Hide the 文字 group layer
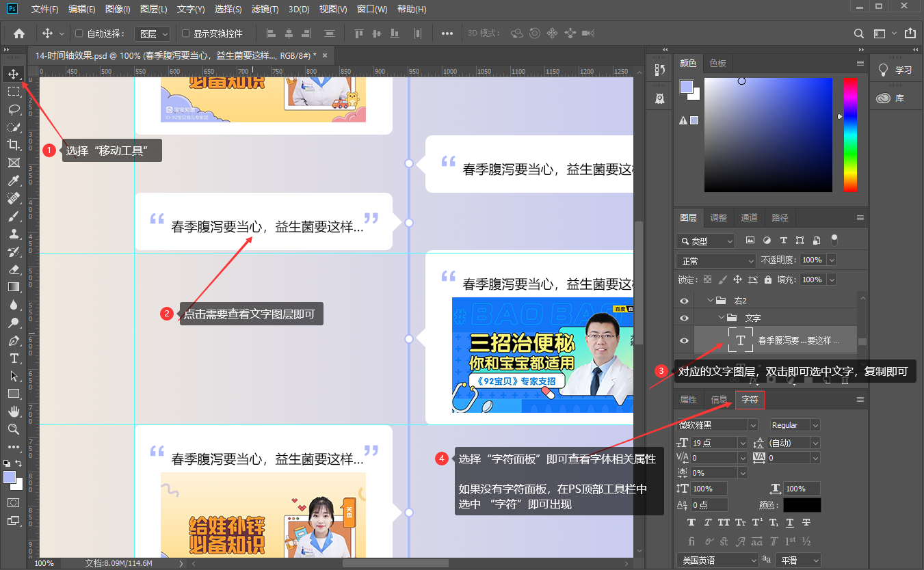 684,318
